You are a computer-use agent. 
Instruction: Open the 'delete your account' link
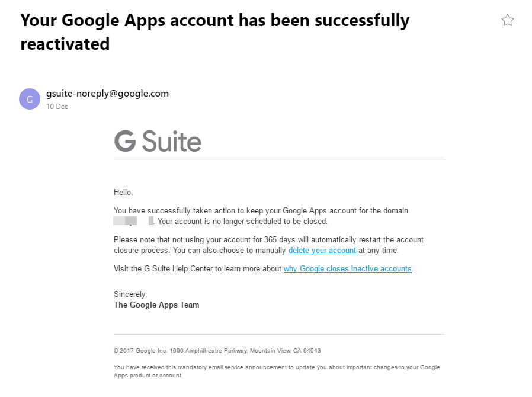coord(322,251)
